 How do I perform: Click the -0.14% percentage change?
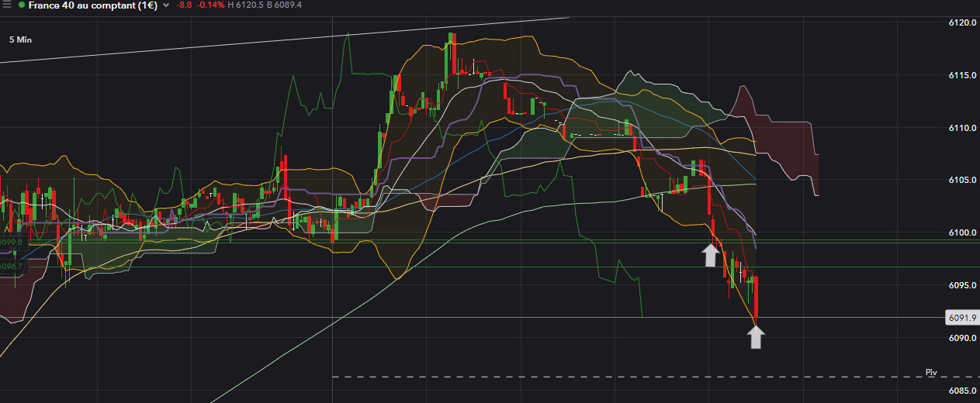211,5
